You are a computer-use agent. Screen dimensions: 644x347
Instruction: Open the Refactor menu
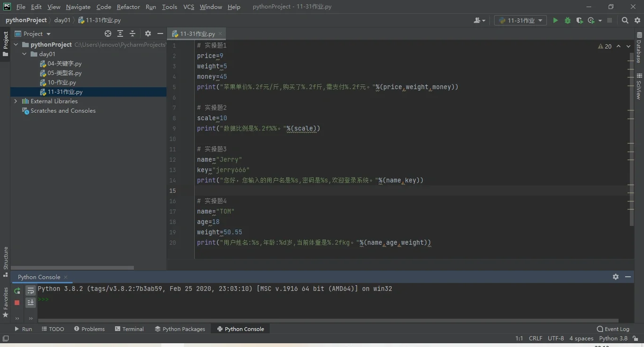pyautogui.click(x=128, y=7)
